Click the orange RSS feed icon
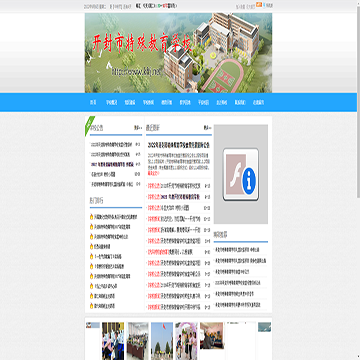The height and width of the screenshot is (360, 360). coord(259,5)
